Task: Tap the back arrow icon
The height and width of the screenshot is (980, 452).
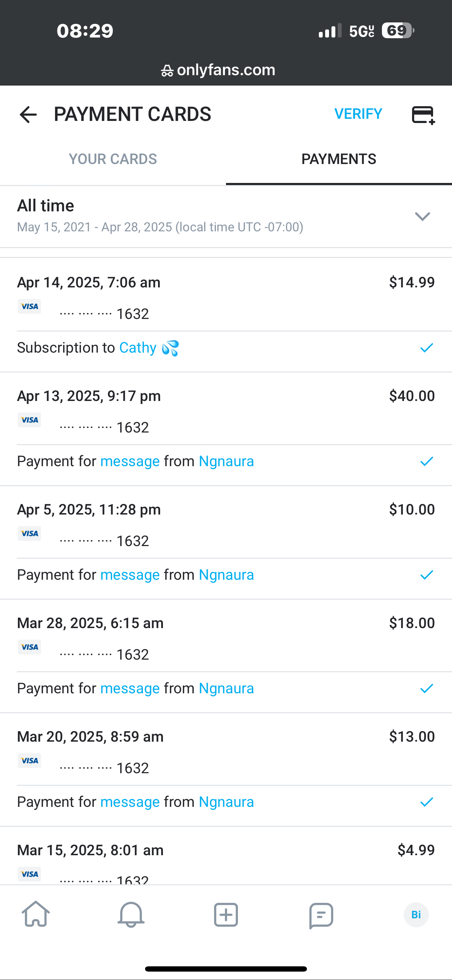Action: point(28,115)
